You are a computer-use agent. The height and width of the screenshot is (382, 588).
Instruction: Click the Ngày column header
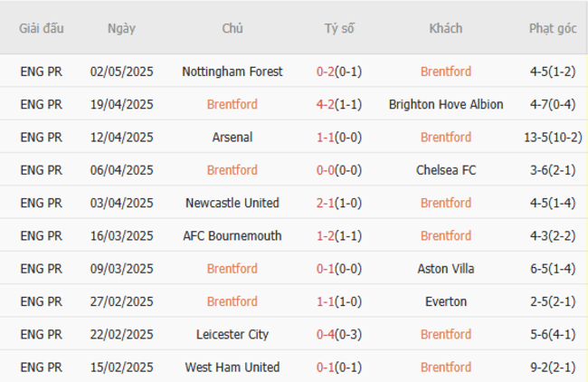click(121, 28)
